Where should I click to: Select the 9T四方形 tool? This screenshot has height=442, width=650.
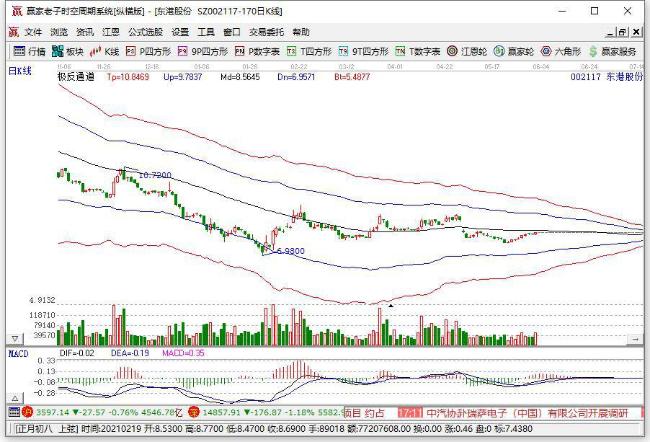(x=364, y=51)
